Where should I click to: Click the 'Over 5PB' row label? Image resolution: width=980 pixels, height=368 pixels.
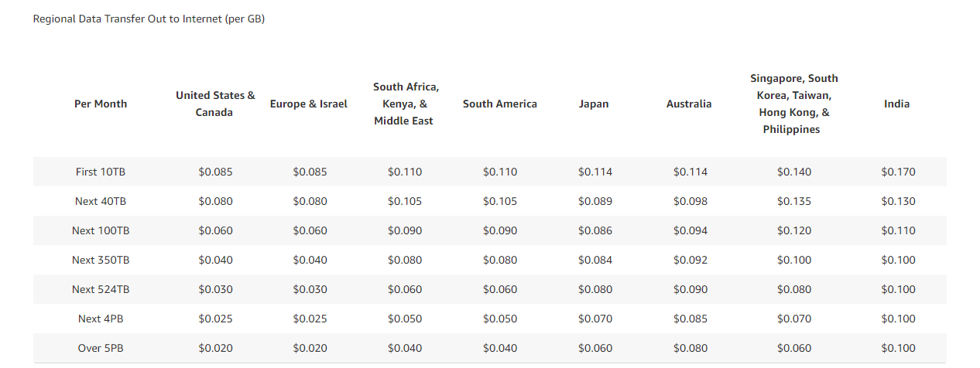[101, 348]
